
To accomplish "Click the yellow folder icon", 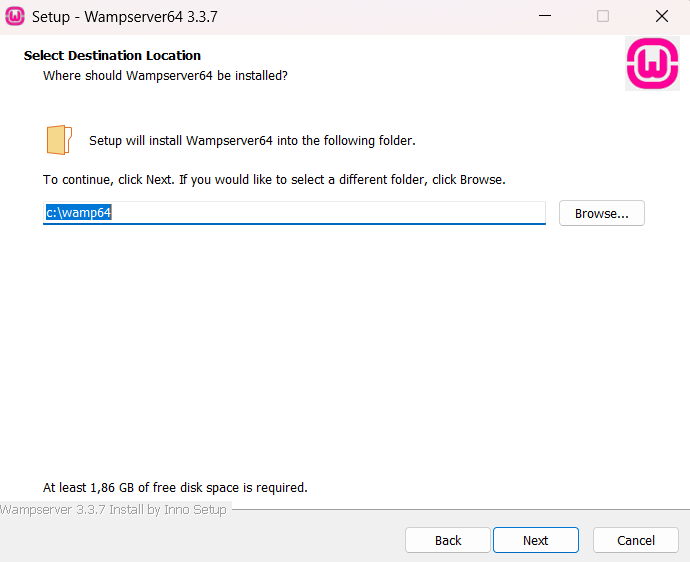I will 59,140.
